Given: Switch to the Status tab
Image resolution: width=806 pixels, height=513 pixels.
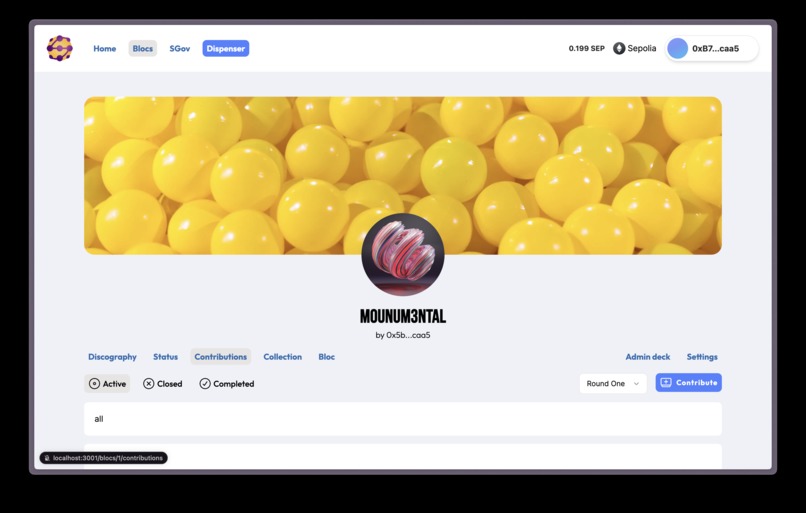Looking at the screenshot, I should point(166,357).
